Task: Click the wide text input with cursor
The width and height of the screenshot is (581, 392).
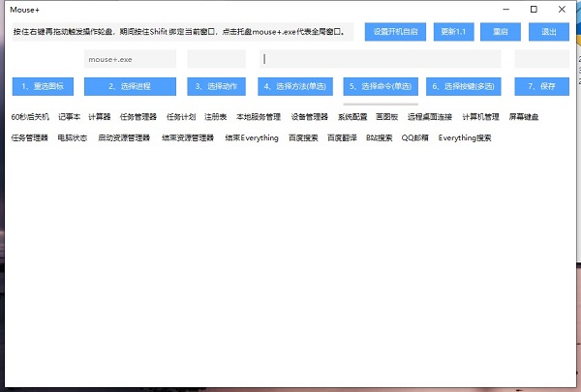Action: [380, 59]
